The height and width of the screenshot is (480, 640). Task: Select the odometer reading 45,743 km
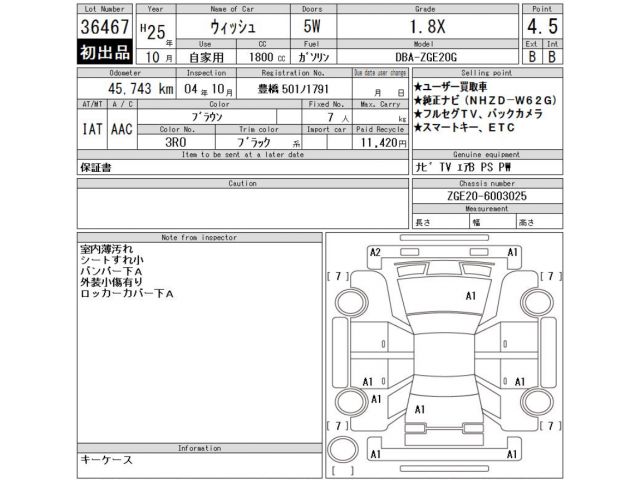141,89
